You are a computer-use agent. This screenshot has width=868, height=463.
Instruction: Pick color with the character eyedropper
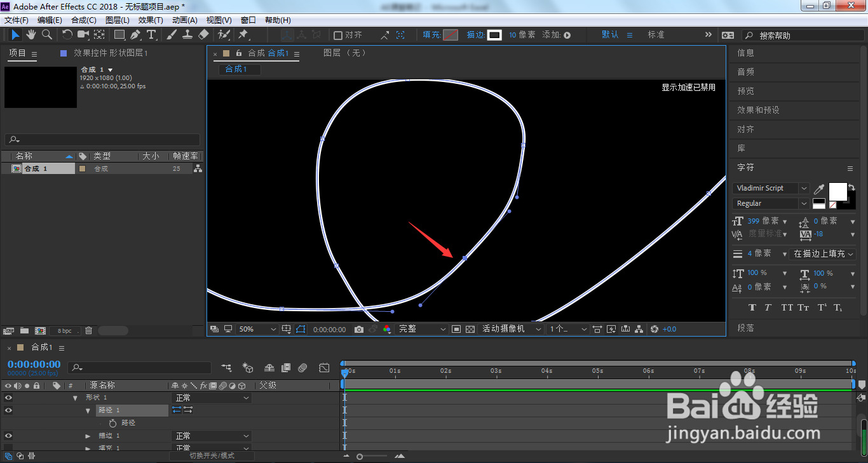(x=819, y=189)
